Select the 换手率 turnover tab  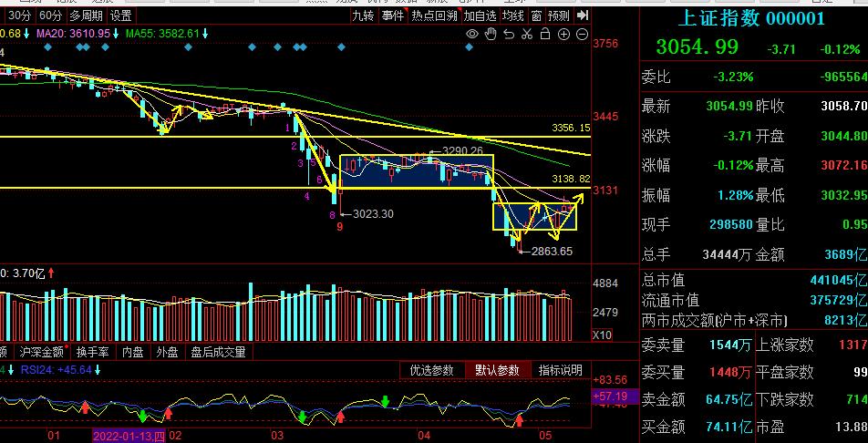click(92, 352)
